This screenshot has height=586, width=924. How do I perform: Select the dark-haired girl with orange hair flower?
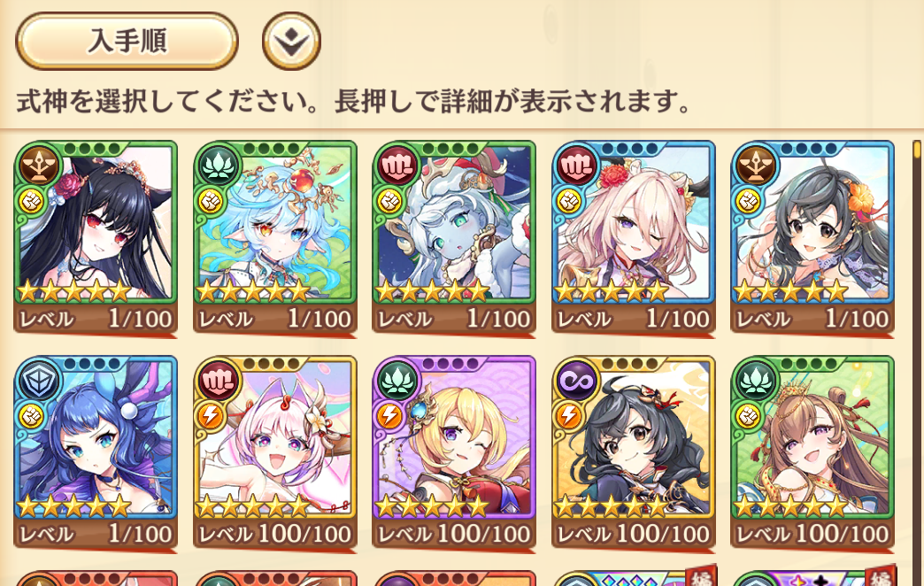click(x=812, y=237)
